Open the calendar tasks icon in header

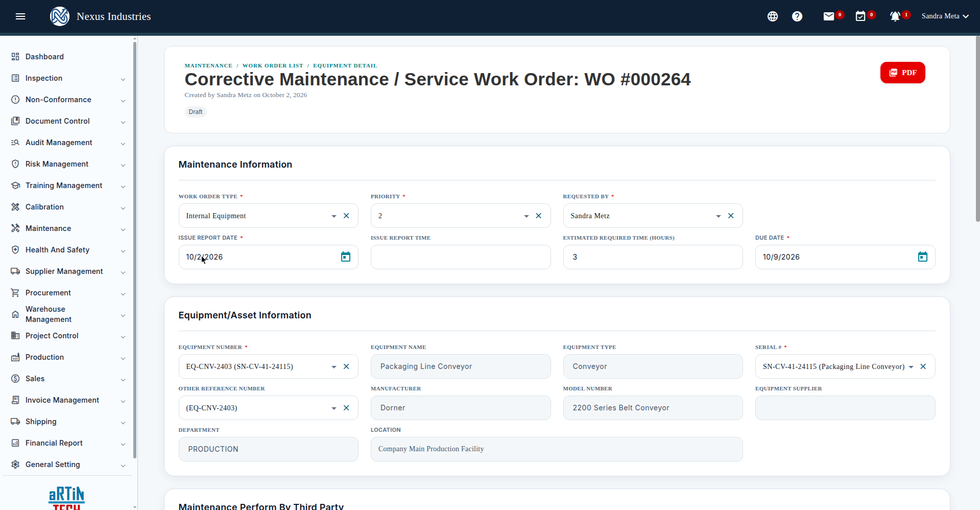pos(861,16)
